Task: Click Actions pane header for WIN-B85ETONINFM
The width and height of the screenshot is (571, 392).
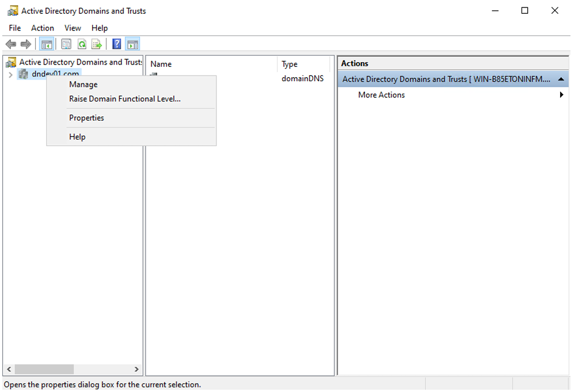Action: 453,79
